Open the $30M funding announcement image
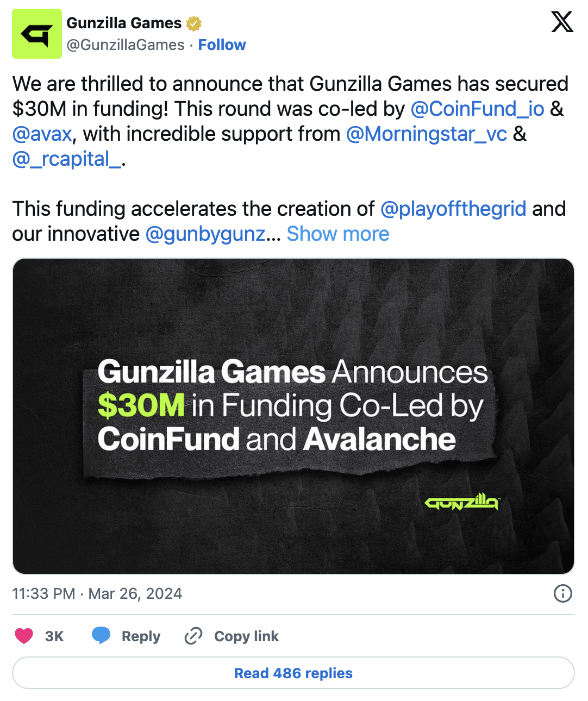The image size is (588, 701). coord(293,416)
